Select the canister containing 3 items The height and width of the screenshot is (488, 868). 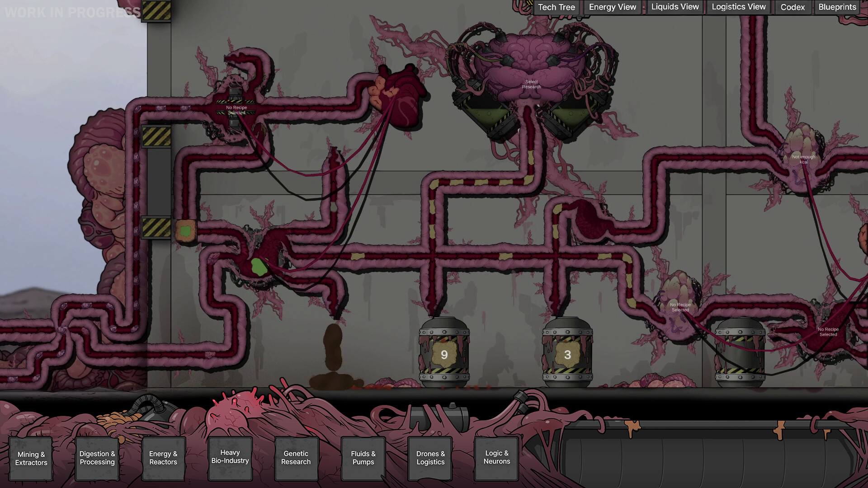coord(569,355)
